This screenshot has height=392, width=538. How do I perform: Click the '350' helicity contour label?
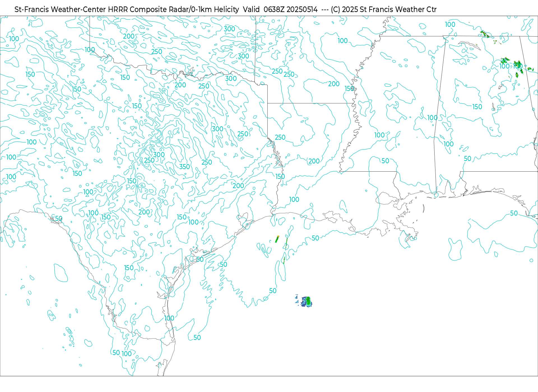pyautogui.click(x=185, y=167)
